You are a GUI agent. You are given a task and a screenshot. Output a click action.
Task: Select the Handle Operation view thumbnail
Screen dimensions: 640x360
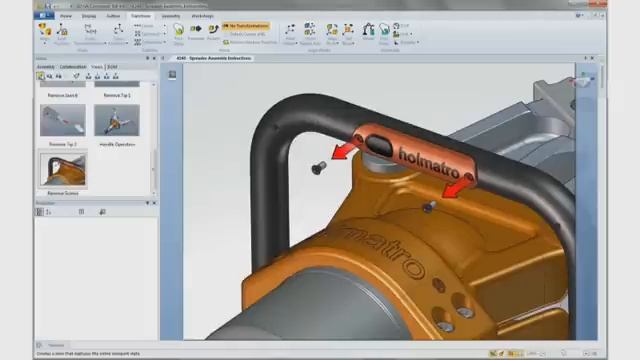pos(117,120)
